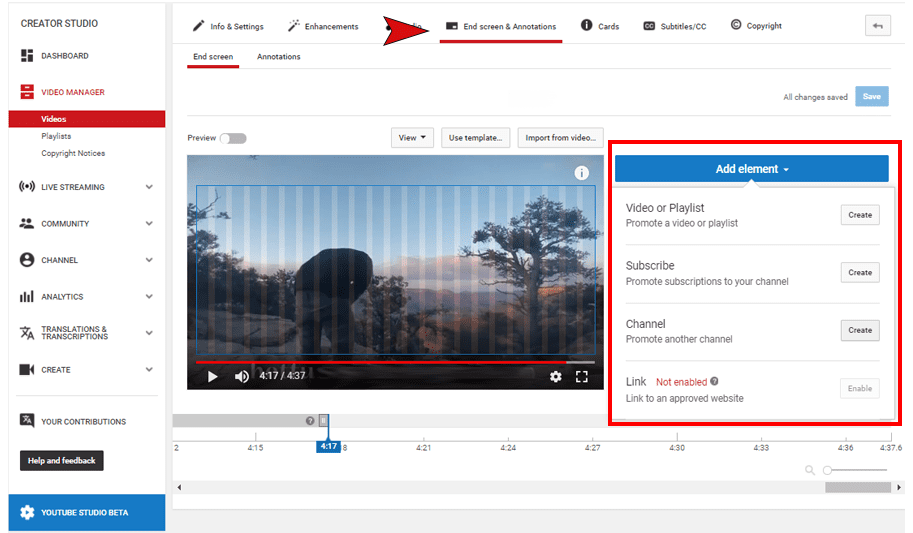Expand the Analytics section
The height and width of the screenshot is (533, 913).
pyautogui.click(x=149, y=296)
